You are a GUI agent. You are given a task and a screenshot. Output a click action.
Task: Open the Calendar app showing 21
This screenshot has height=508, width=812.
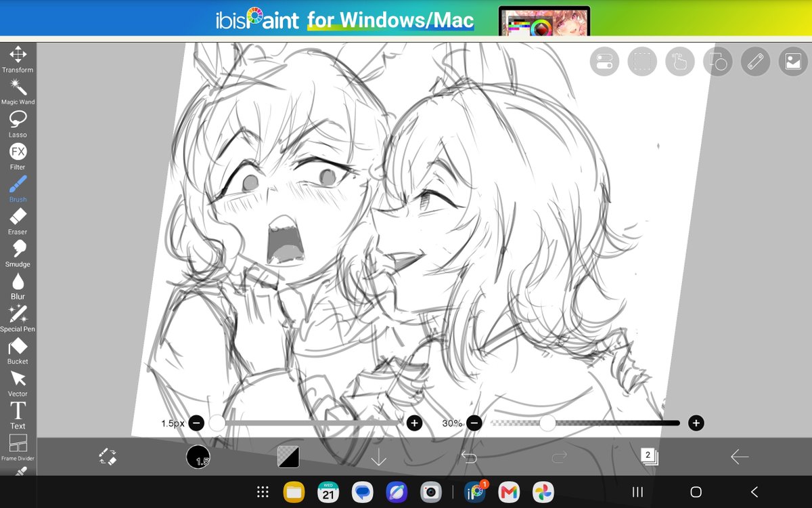pos(328,492)
